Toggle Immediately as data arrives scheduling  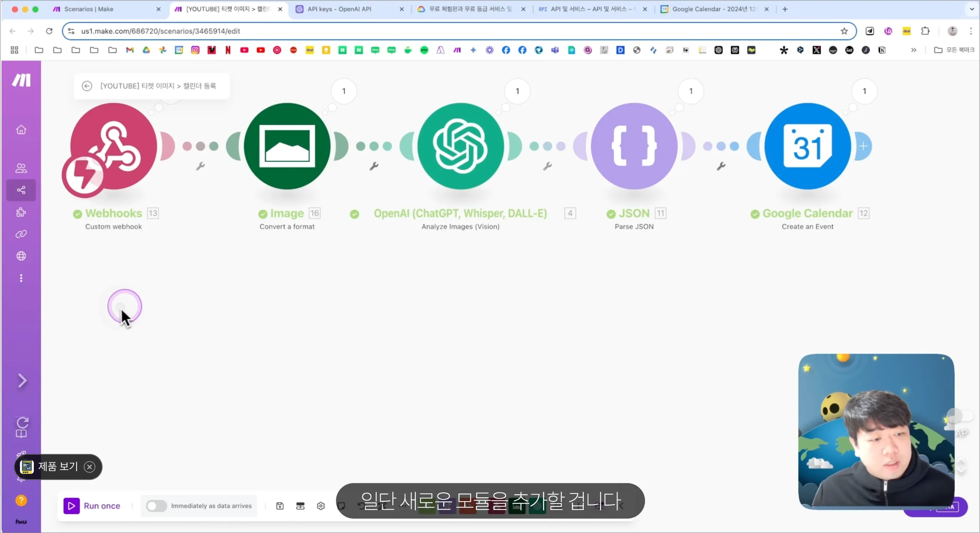pyautogui.click(x=156, y=506)
